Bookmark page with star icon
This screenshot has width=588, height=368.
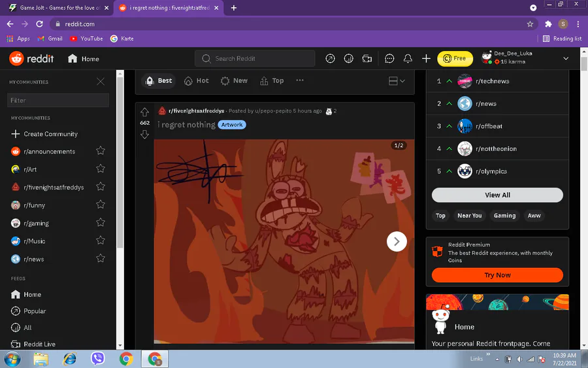pos(530,24)
